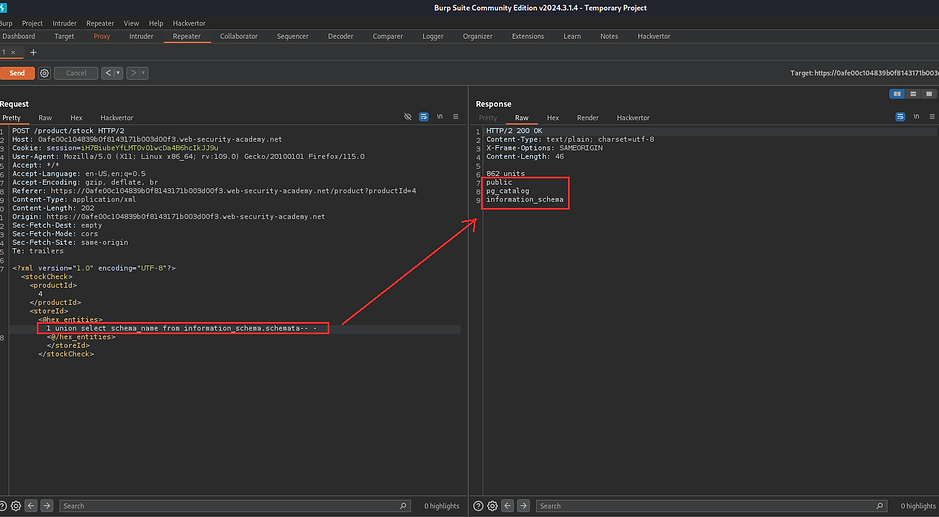Screen dimensions: 939x517
Task: Select Response Raw view tab
Action: (522, 118)
